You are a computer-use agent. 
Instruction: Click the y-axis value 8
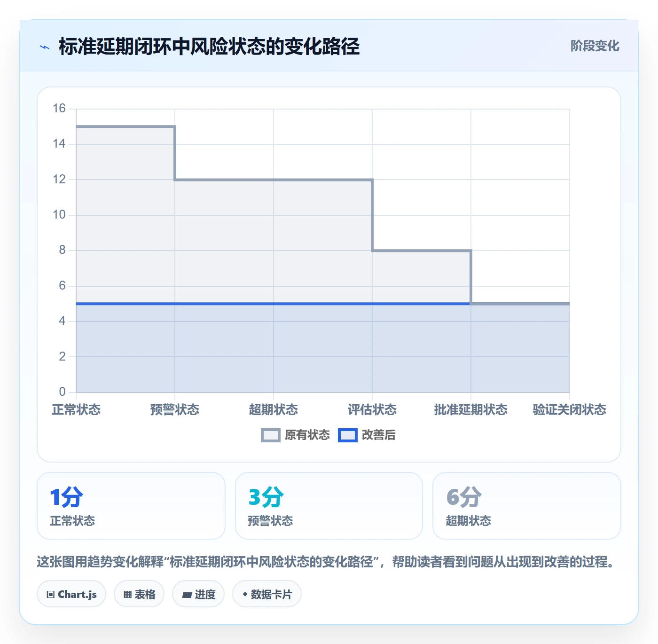coord(62,250)
